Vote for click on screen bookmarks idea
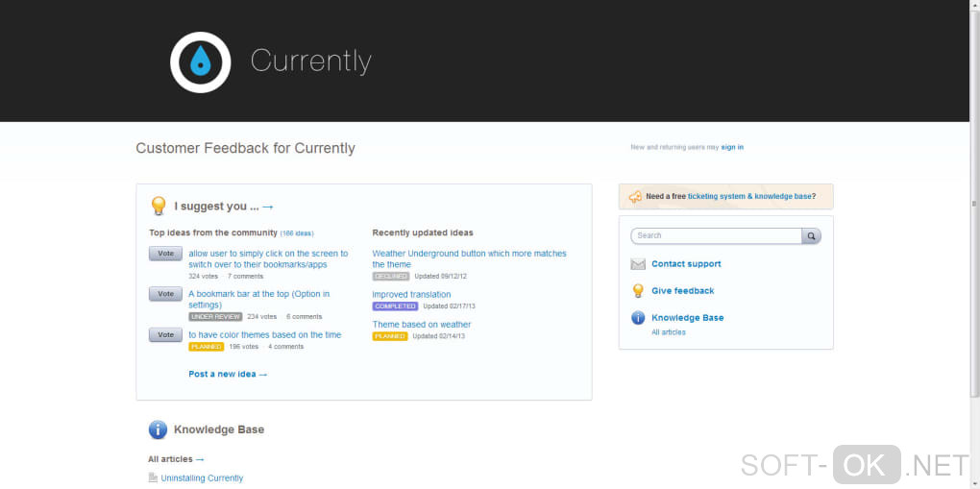Screen dimensions: 980x489 click(165, 254)
